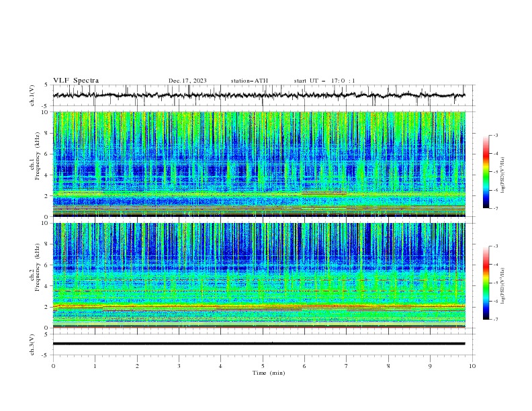Viewport: 532px width, 411px height.
Task: Click the "-7" tick on ch.2 color bar
Action: point(495,320)
